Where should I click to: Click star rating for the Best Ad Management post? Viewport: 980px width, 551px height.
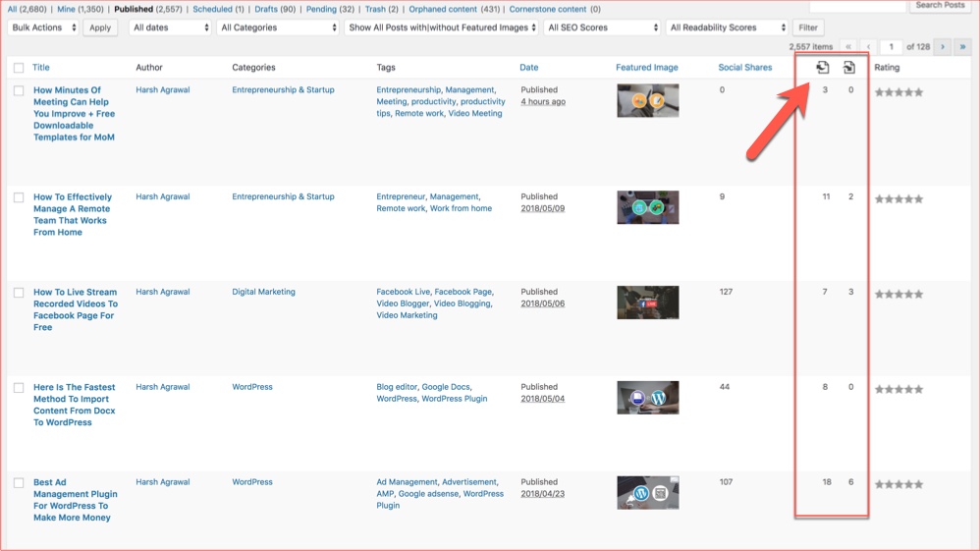click(898, 484)
